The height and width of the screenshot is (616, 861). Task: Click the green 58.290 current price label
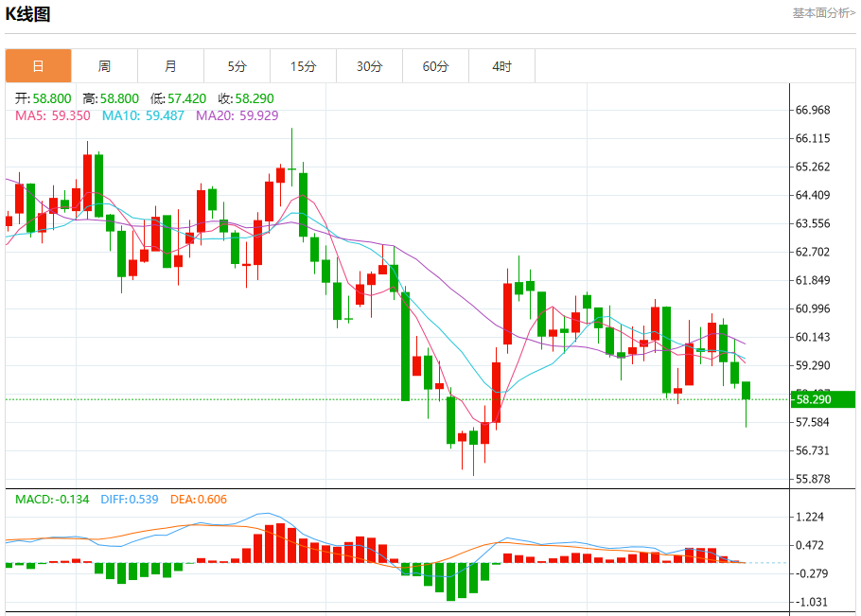[x=822, y=399]
